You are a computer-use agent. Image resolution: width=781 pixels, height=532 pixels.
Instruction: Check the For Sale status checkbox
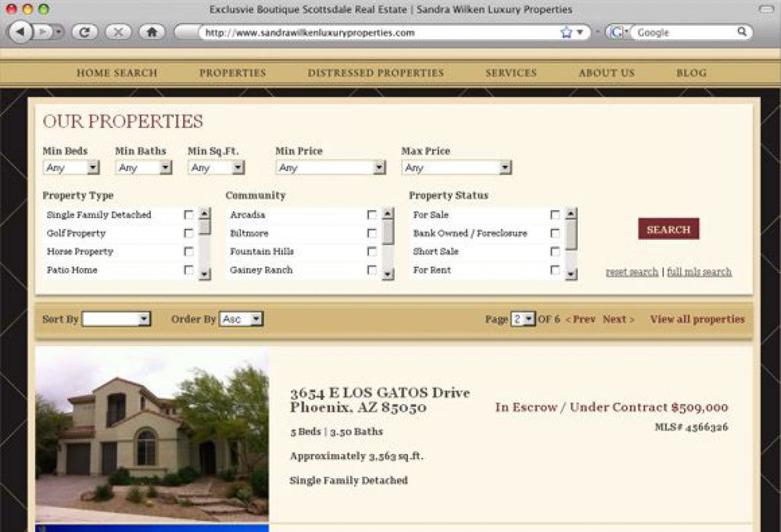(x=555, y=215)
